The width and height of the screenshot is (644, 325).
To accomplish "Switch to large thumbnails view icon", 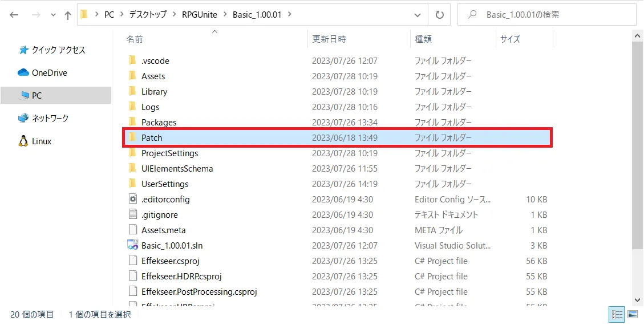I will [632, 314].
